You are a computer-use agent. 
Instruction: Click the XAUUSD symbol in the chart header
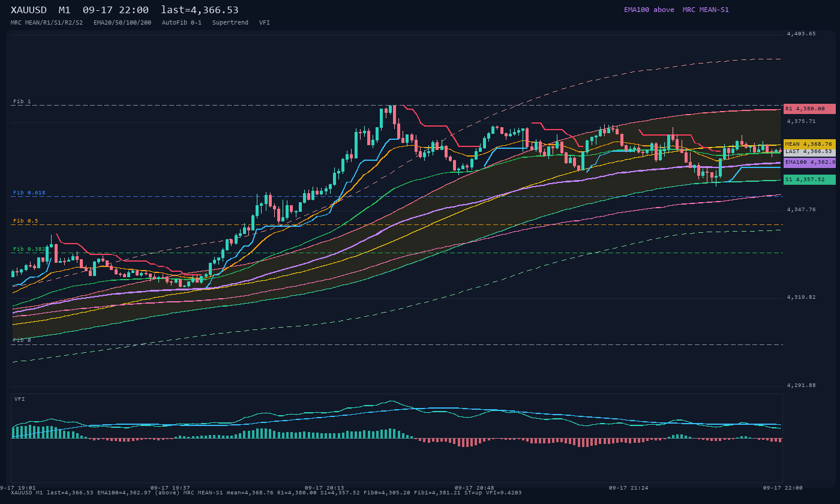coord(29,10)
